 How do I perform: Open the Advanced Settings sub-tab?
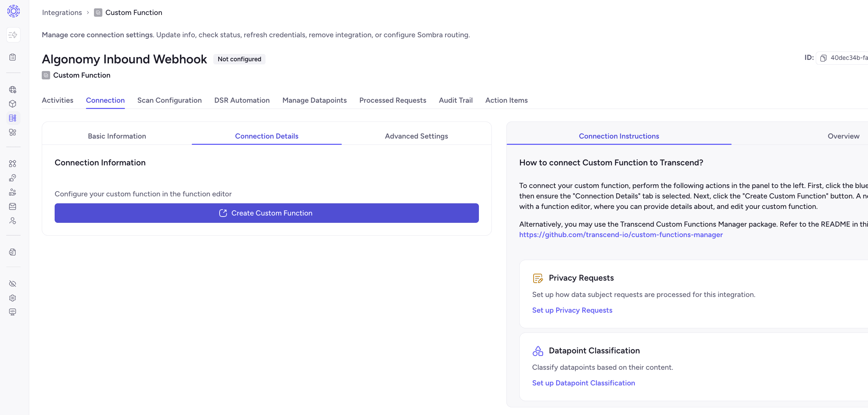pyautogui.click(x=416, y=136)
